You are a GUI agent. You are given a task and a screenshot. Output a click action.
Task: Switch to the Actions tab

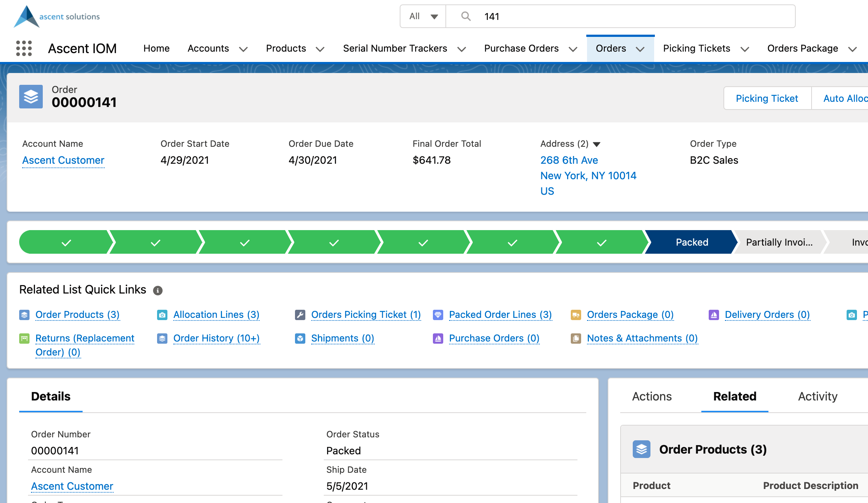tap(652, 396)
